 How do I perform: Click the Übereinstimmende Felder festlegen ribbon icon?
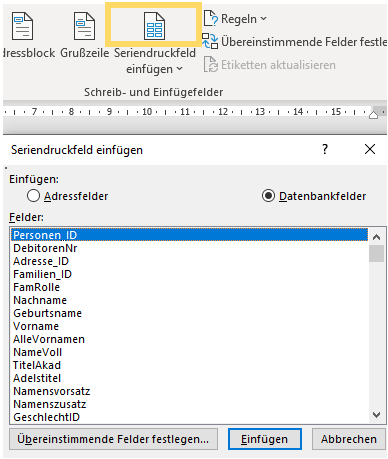click(x=210, y=41)
